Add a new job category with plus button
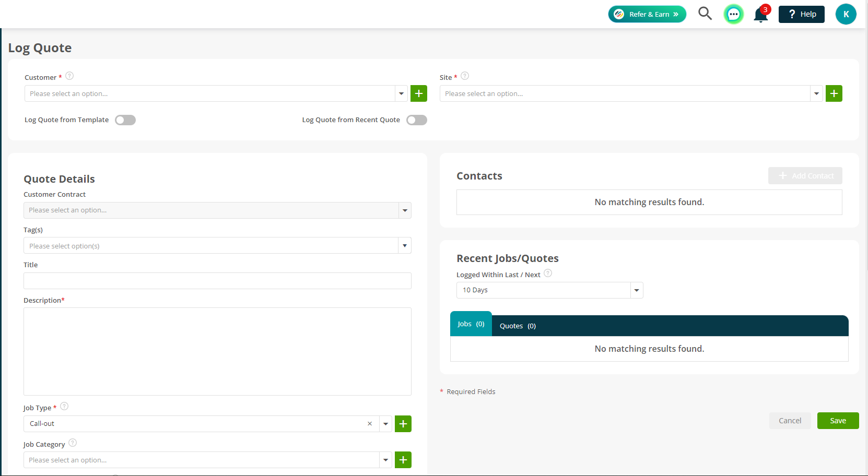Viewport: 868px width, 476px height. point(403,460)
